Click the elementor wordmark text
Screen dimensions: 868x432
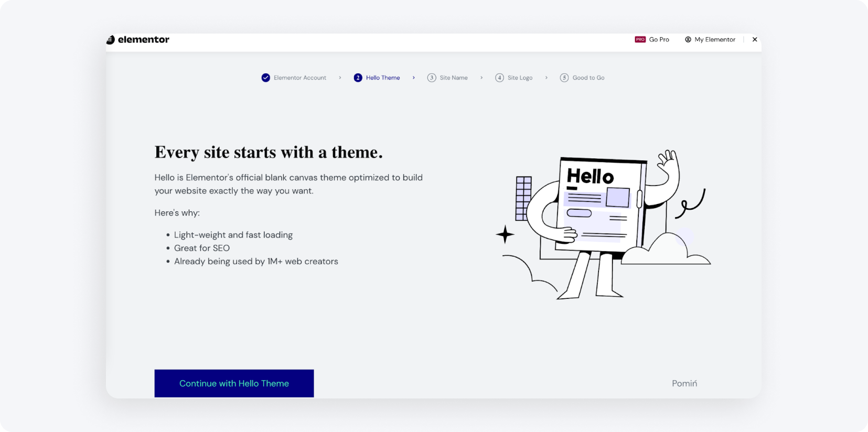coord(144,39)
